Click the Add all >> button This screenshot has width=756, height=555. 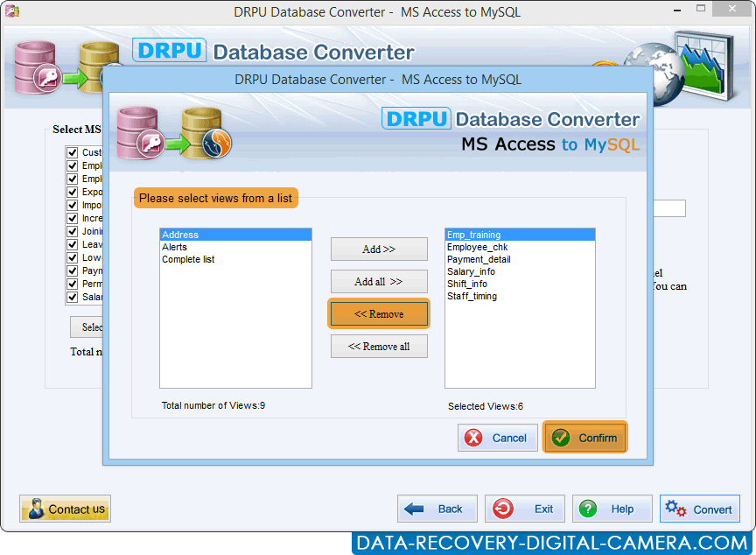click(x=379, y=281)
